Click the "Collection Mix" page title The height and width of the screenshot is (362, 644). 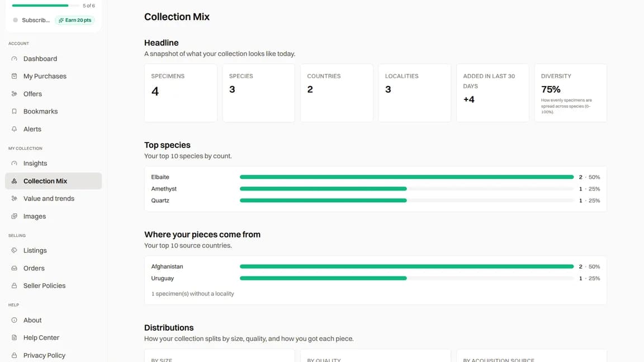pyautogui.click(x=177, y=17)
